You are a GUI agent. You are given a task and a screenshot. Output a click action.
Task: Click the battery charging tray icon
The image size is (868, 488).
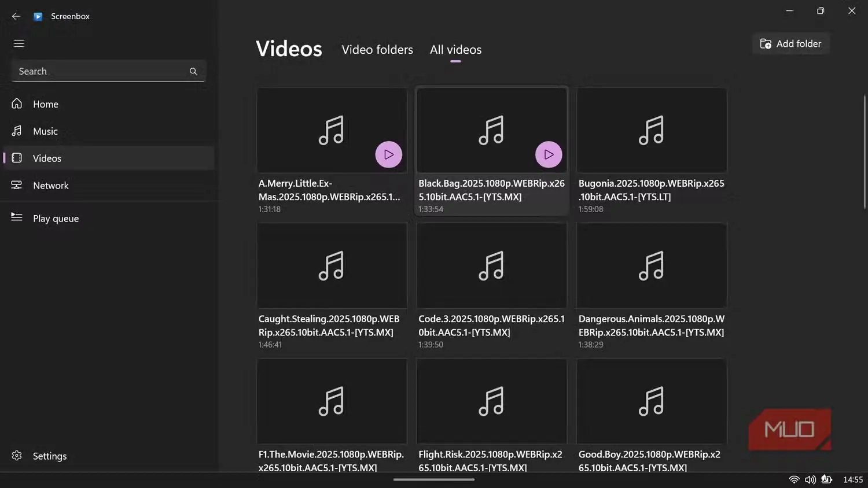click(x=827, y=479)
